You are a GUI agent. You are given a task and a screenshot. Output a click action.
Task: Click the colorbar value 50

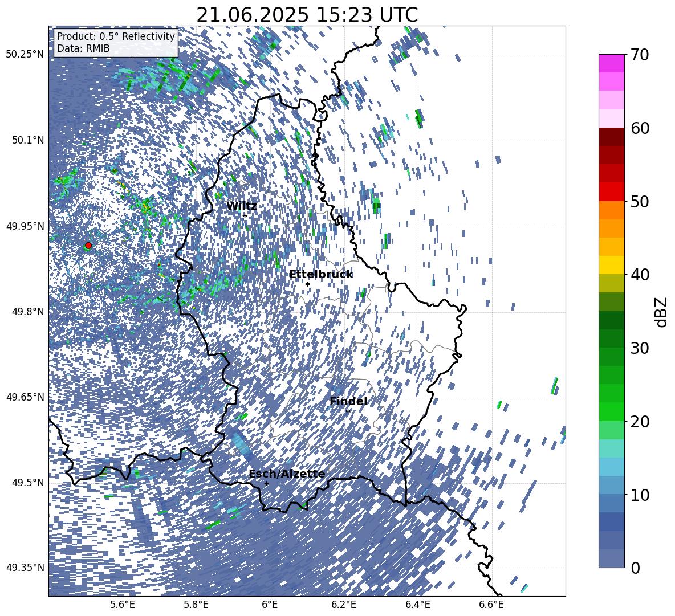(x=639, y=201)
